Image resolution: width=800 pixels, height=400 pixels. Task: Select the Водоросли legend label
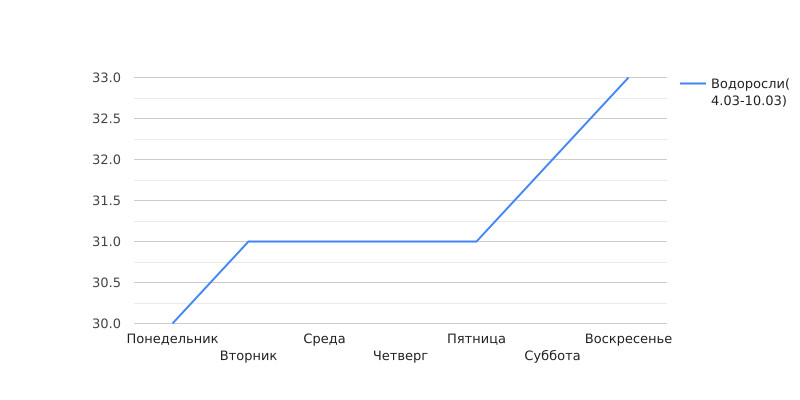(749, 92)
